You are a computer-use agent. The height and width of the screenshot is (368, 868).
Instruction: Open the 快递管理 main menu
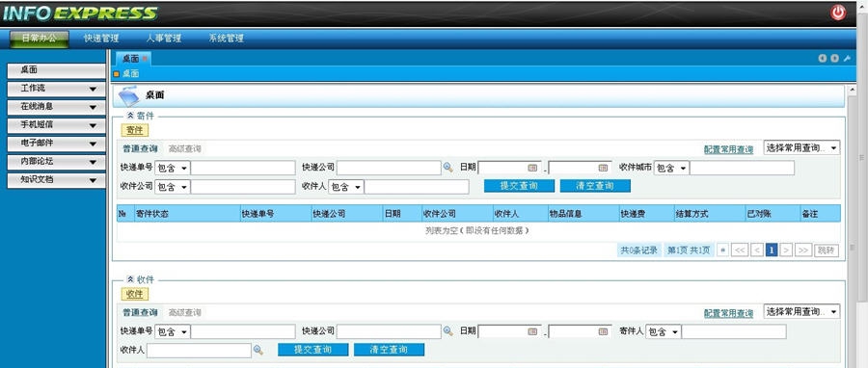(x=101, y=39)
